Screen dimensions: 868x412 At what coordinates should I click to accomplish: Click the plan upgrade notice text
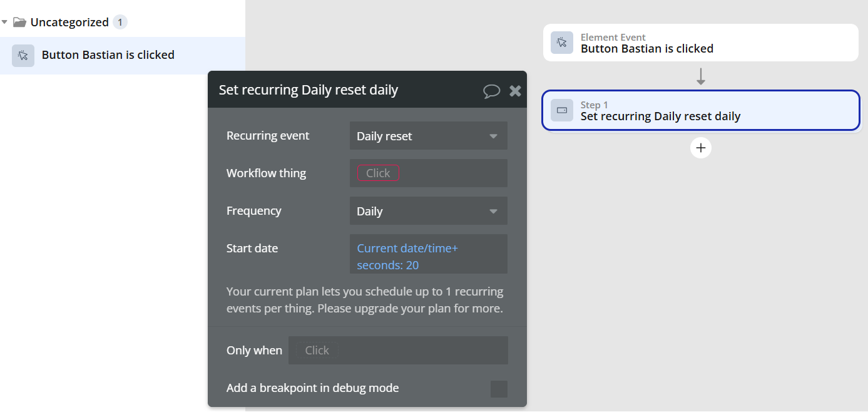tap(365, 300)
